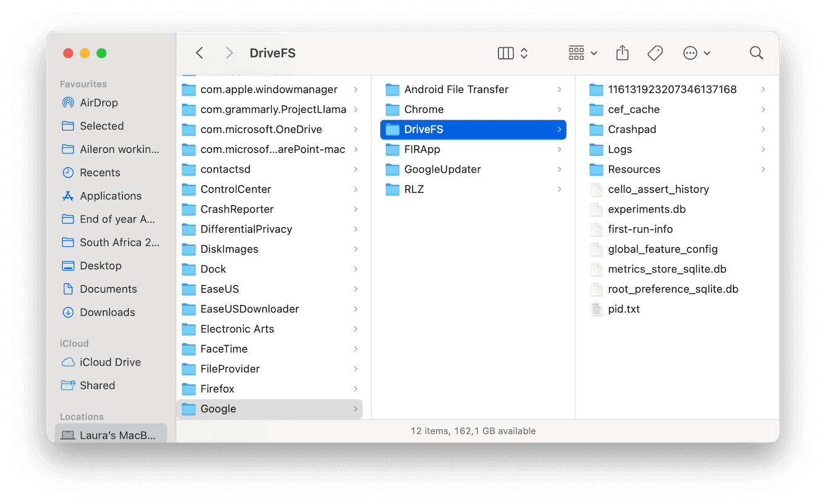Image resolution: width=826 pixels, height=504 pixels.
Task: Expand the Chrome folder chevron
Action: tap(559, 109)
